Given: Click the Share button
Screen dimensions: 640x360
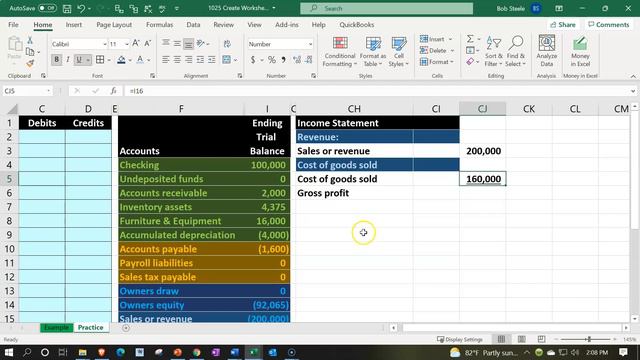Looking at the screenshot, I should [563, 25].
